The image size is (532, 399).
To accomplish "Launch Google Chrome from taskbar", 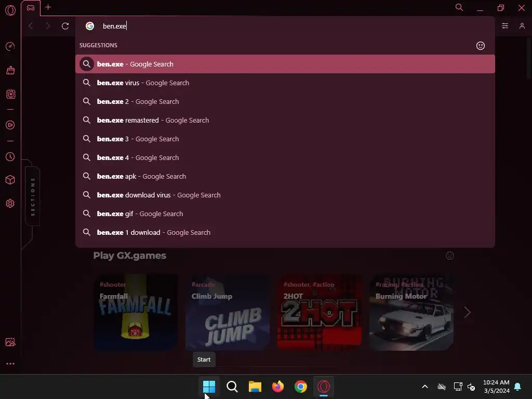I will pyautogui.click(x=301, y=387).
